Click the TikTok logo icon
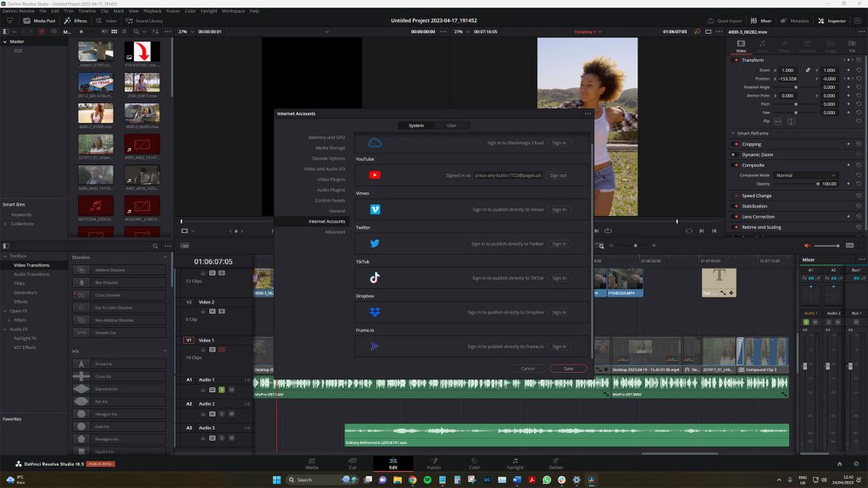Image resolution: width=868 pixels, height=488 pixels. [375, 278]
